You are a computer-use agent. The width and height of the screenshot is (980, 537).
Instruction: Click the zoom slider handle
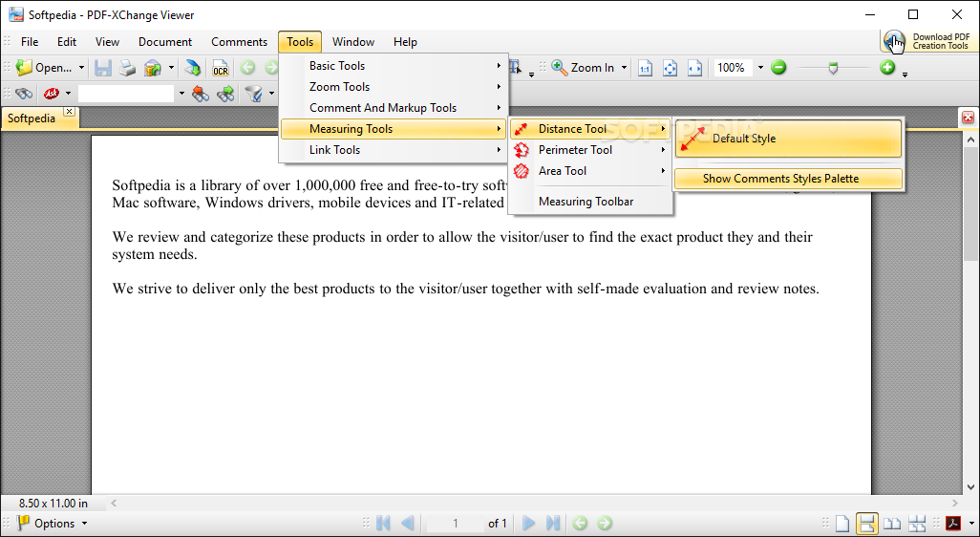833,68
